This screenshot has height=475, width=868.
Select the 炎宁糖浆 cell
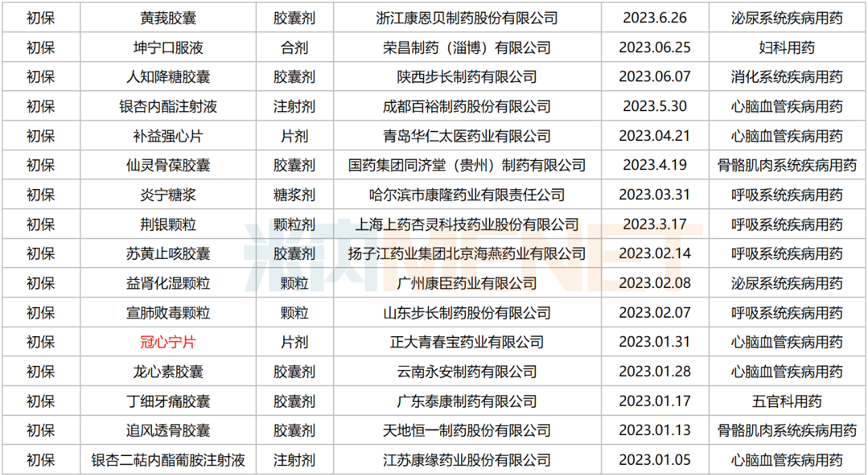168,195
